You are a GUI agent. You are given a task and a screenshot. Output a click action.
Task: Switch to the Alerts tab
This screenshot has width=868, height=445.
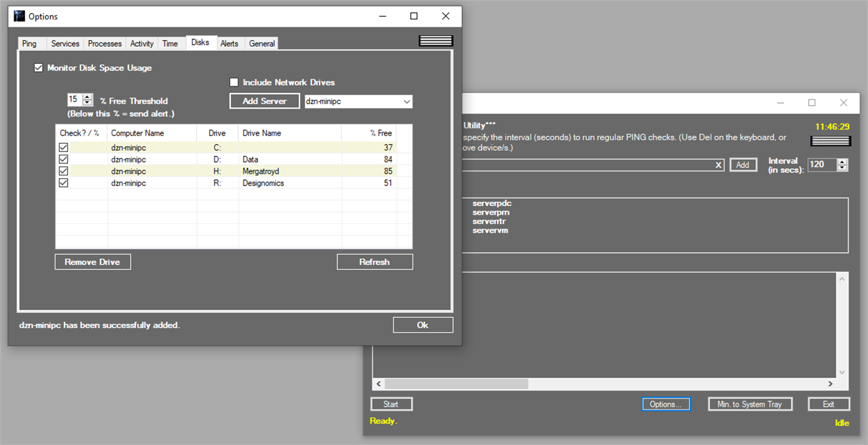point(230,43)
